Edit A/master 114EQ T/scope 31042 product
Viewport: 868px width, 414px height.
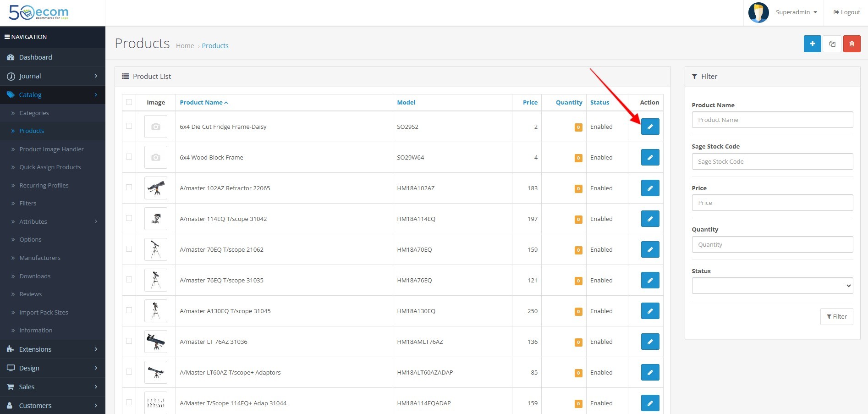pyautogui.click(x=650, y=219)
